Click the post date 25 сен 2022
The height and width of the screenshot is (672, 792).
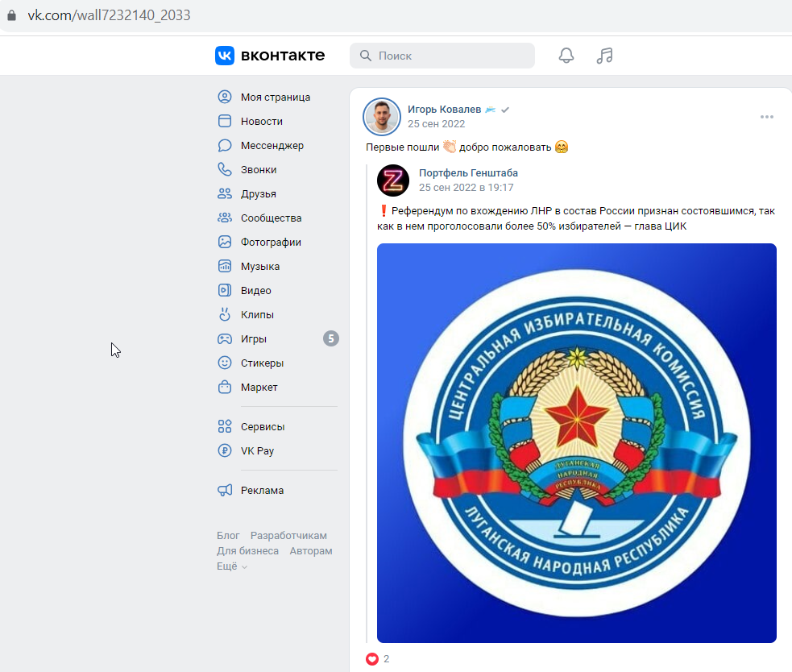[x=437, y=124]
